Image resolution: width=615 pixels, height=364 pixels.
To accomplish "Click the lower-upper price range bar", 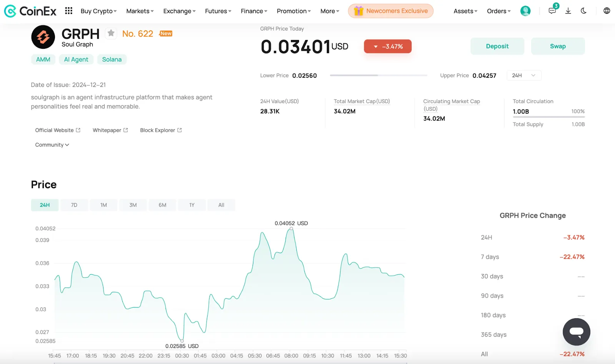I will point(379,75).
